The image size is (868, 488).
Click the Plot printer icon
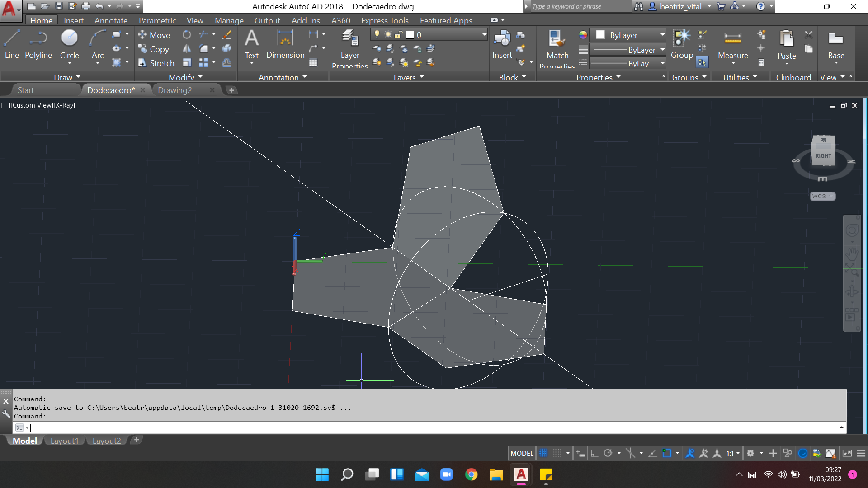85,6
